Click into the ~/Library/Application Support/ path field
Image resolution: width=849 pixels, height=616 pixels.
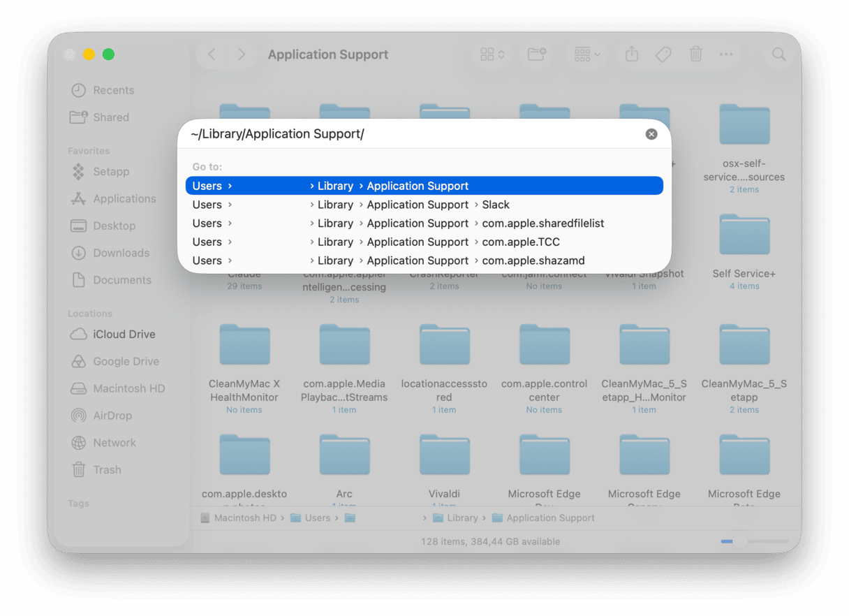[x=415, y=134]
